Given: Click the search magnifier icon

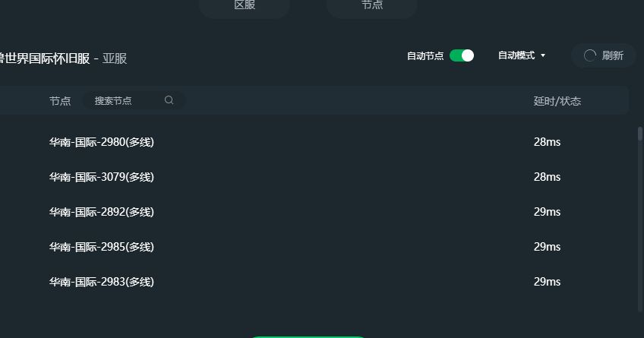Looking at the screenshot, I should pyautogui.click(x=169, y=100).
